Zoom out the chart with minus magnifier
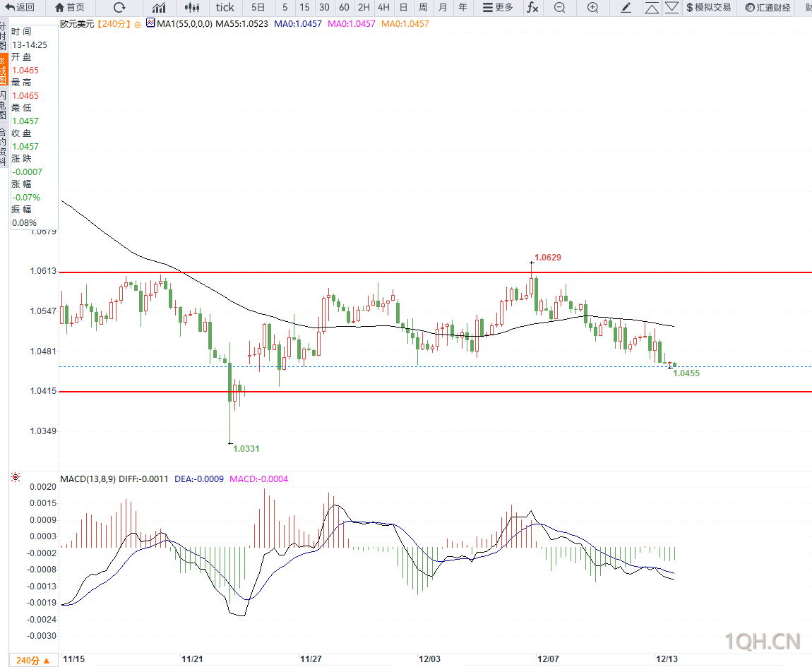The width and height of the screenshot is (812, 667). tap(559, 8)
